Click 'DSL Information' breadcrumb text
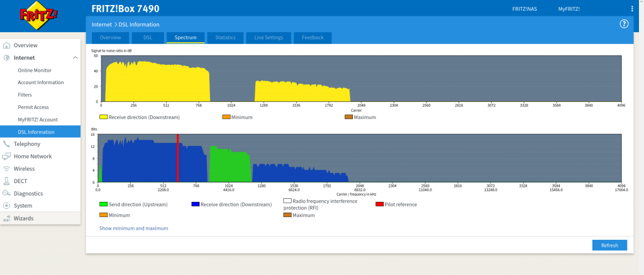 139,25
